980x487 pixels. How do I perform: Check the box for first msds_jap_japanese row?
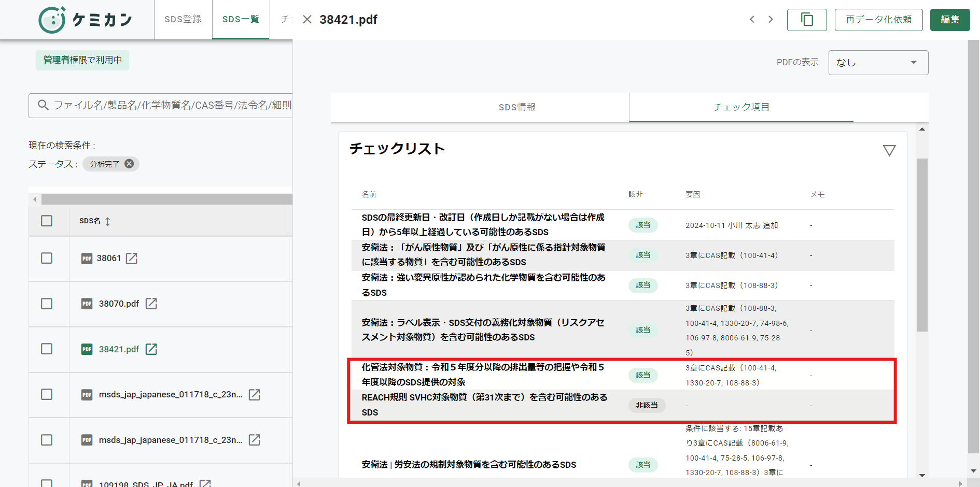pos(47,394)
